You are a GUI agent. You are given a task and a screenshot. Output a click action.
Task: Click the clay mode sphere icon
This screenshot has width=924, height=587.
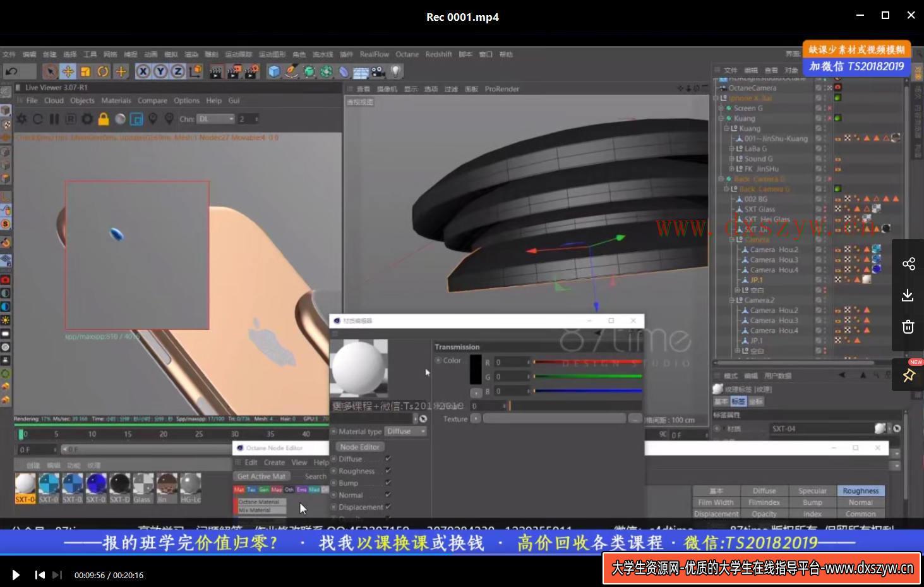[120, 119]
